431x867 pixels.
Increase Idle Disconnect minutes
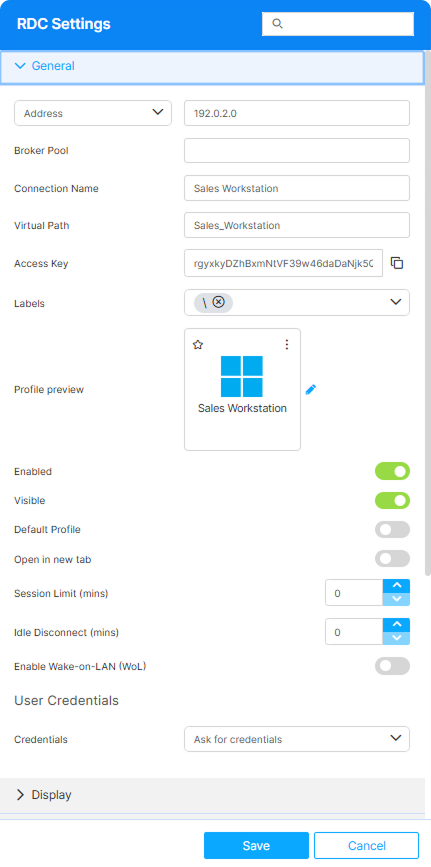[396, 625]
